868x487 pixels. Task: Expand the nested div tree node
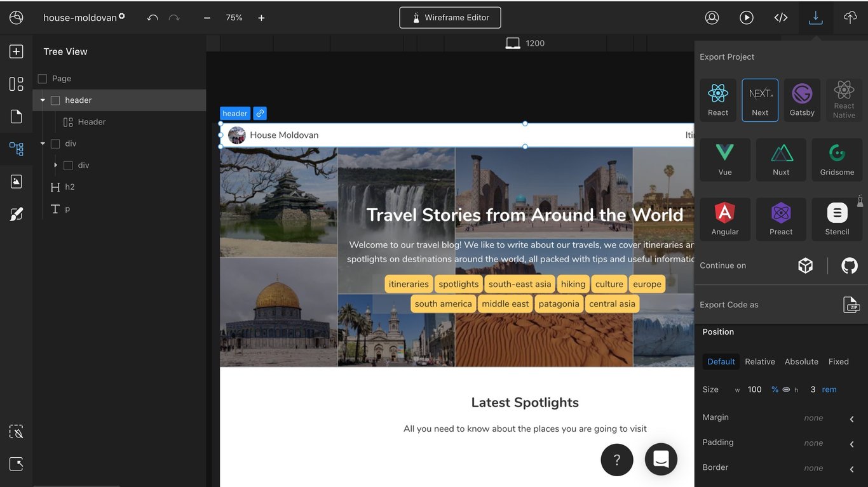55,165
